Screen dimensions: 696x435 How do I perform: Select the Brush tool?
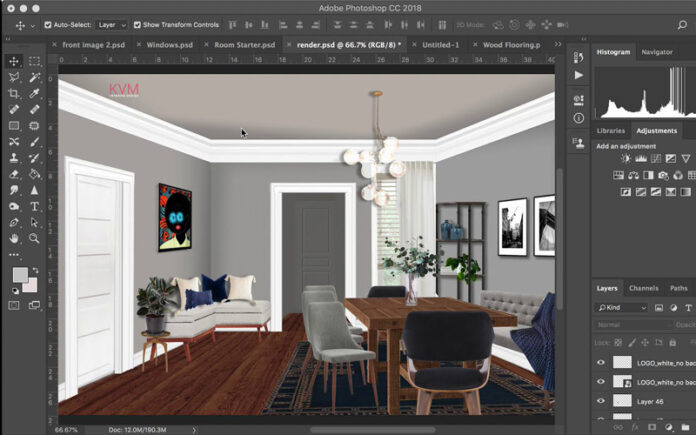[x=34, y=142]
